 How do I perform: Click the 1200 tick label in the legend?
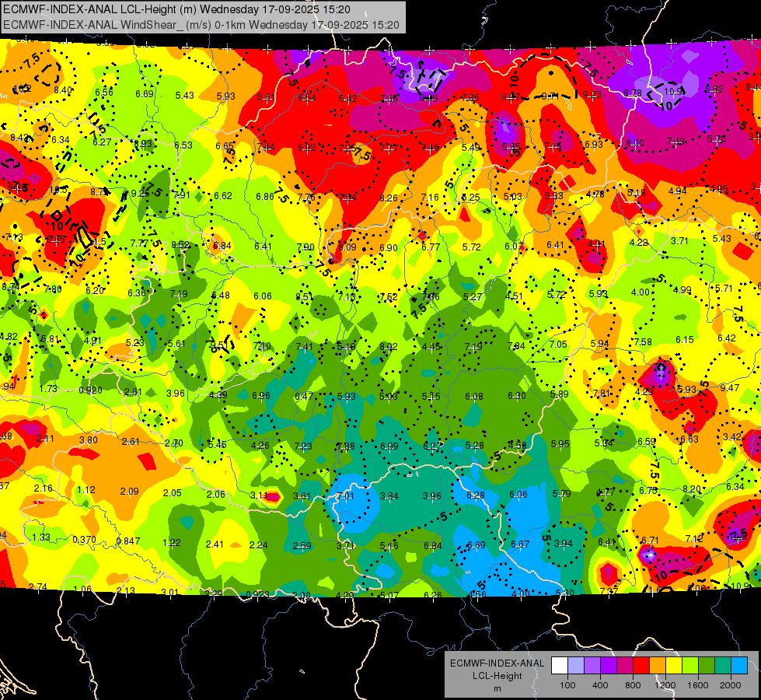(665, 685)
